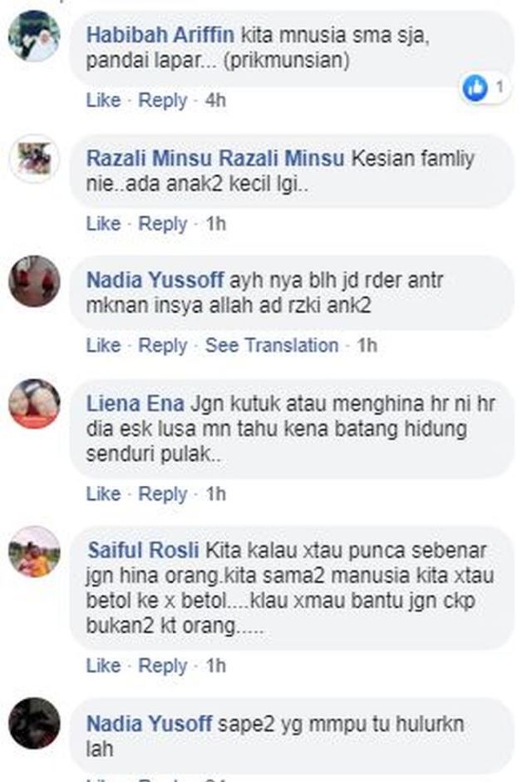Click Saiful Rosli's profile photo

click(x=34, y=552)
